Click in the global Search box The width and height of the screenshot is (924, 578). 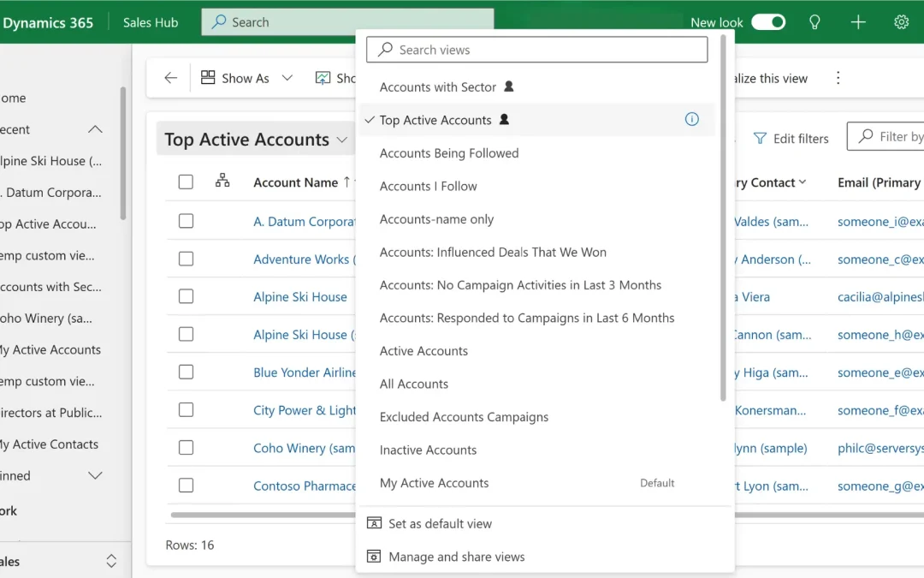point(347,21)
